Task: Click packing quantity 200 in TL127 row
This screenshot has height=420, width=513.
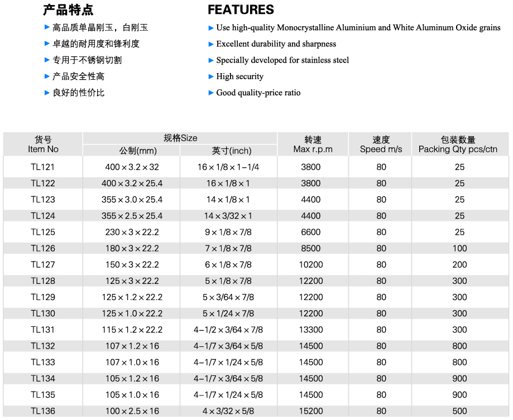Action: 459,265
